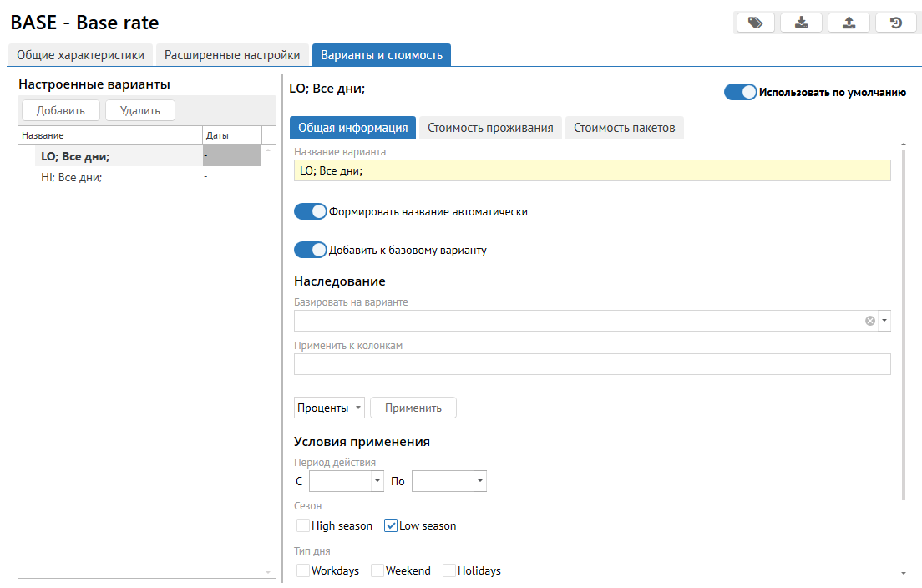Open the 'С' start date picker
The image size is (922, 588).
coord(377,481)
